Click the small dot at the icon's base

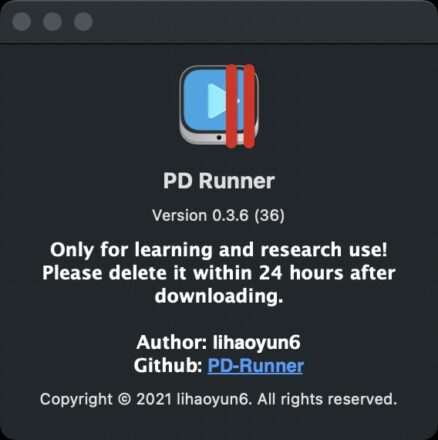(x=219, y=137)
